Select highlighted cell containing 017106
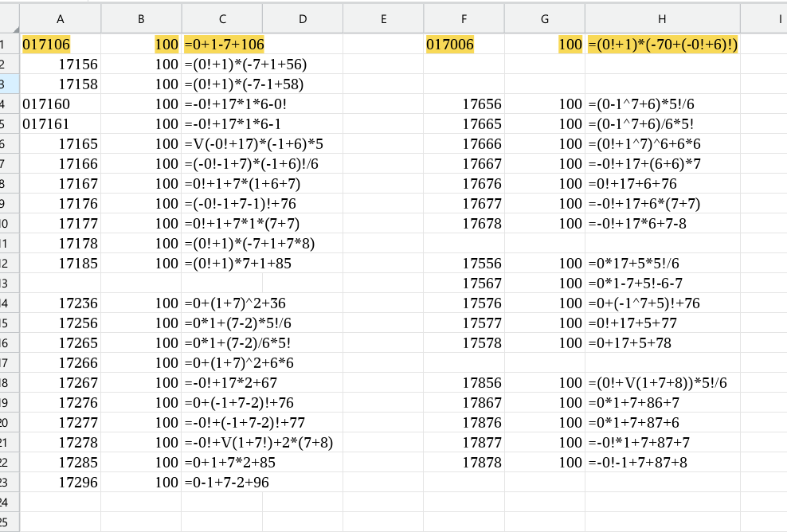Viewport: 787px width, 532px height. click(x=61, y=45)
